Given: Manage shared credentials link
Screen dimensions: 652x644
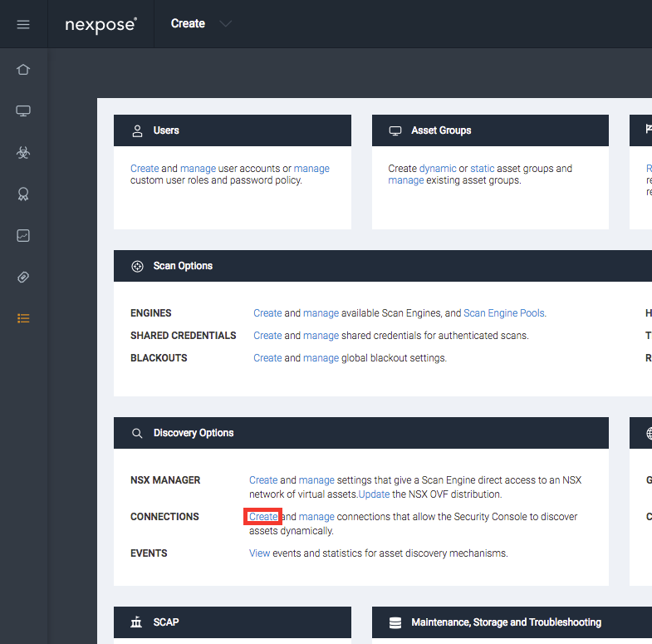Looking at the screenshot, I should coord(321,336).
